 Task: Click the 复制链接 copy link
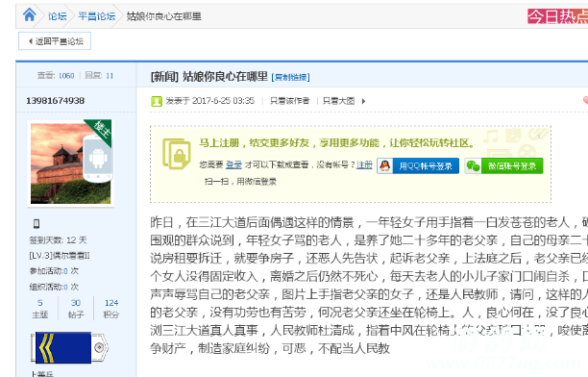tap(290, 77)
